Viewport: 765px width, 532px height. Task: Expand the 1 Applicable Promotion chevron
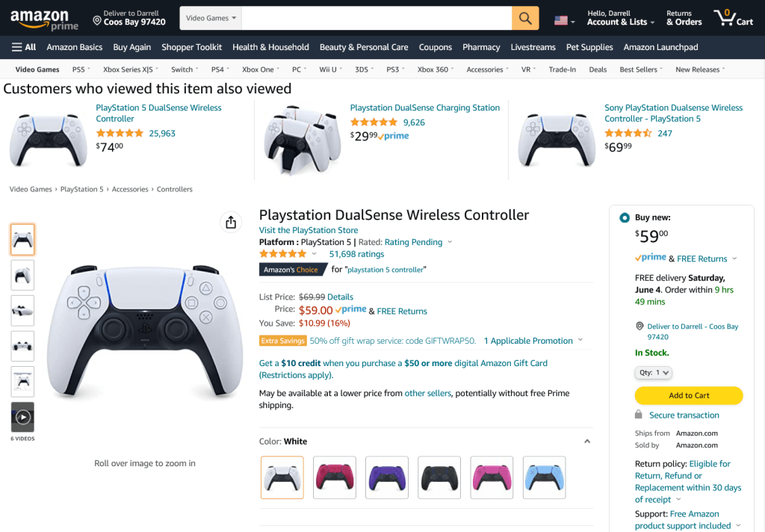tap(579, 341)
